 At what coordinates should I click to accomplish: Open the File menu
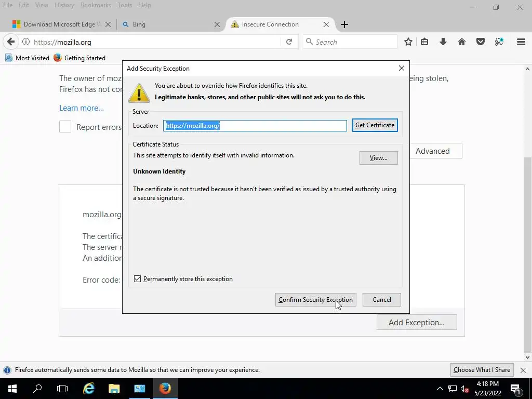pos(8,5)
